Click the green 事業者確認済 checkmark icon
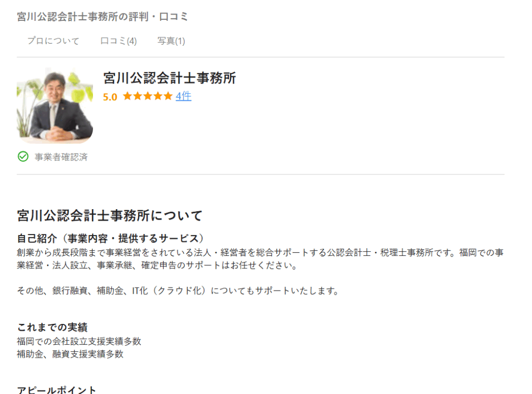 [x=23, y=157]
